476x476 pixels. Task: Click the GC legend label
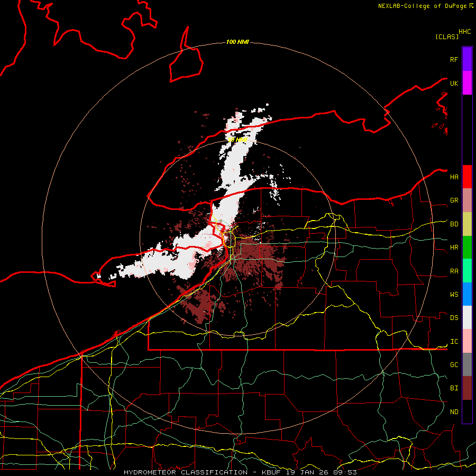(x=454, y=364)
